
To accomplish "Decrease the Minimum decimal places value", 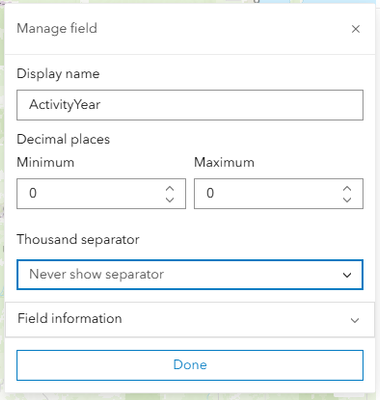I will coord(170,200).
